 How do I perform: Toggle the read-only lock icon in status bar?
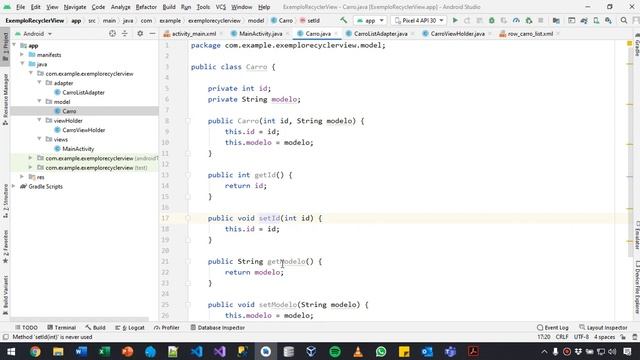pos(623,337)
